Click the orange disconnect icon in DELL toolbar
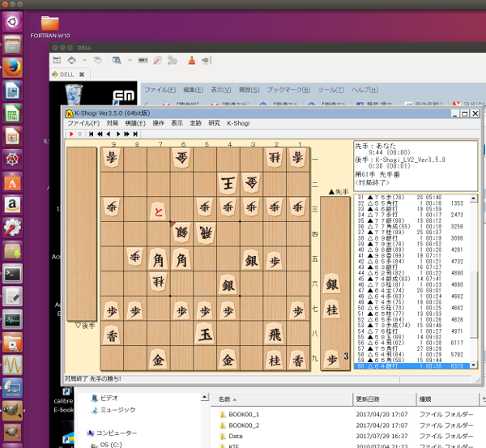The image size is (486, 448). click(x=192, y=60)
